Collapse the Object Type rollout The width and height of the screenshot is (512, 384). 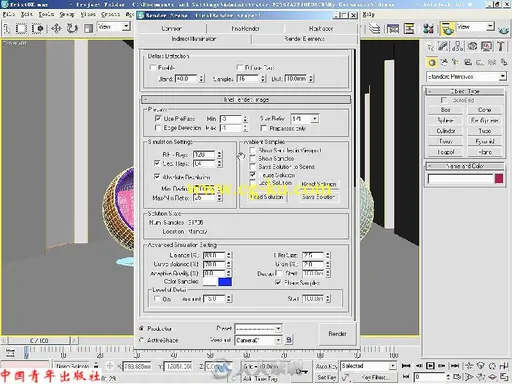[465, 91]
